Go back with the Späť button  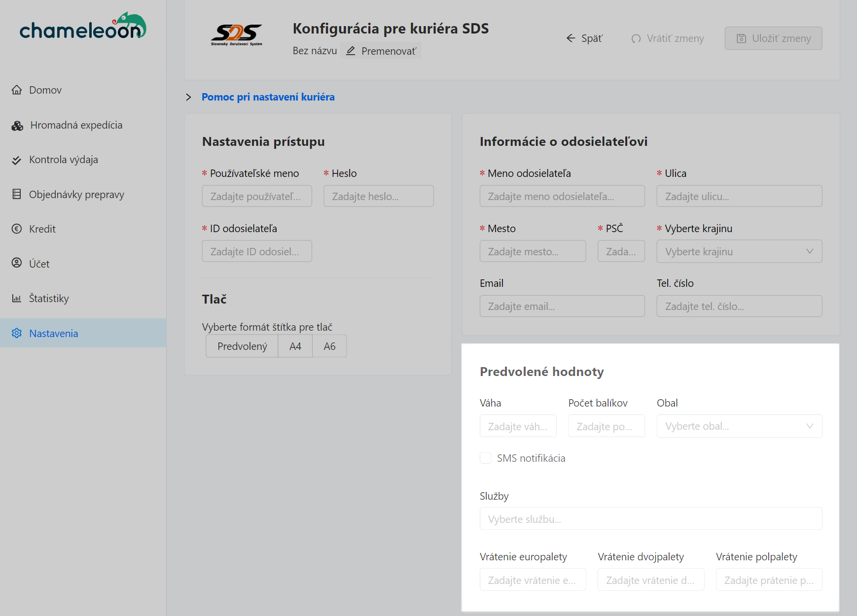[584, 38]
